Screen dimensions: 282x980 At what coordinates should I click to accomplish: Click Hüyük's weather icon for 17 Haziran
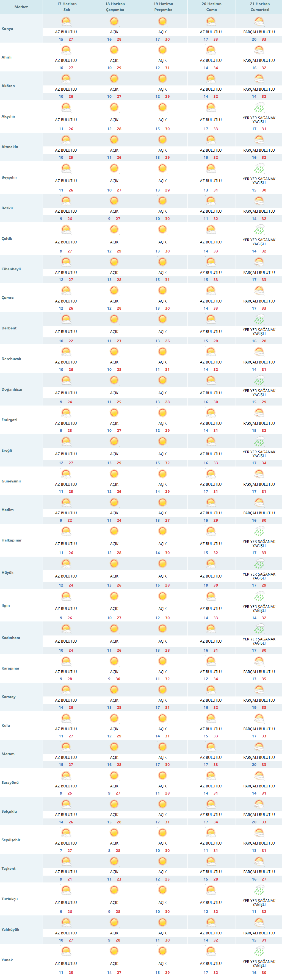[x=66, y=563]
